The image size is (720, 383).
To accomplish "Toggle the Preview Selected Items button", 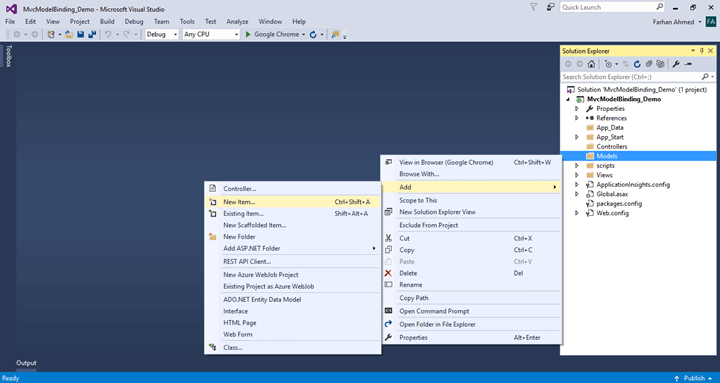I will pos(688,64).
